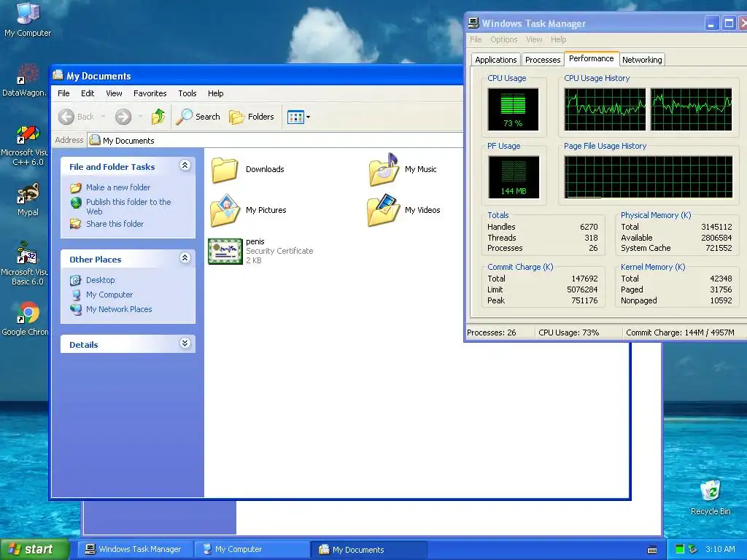
Task: Click the PF Usage 144 MB meter
Action: 514,177
